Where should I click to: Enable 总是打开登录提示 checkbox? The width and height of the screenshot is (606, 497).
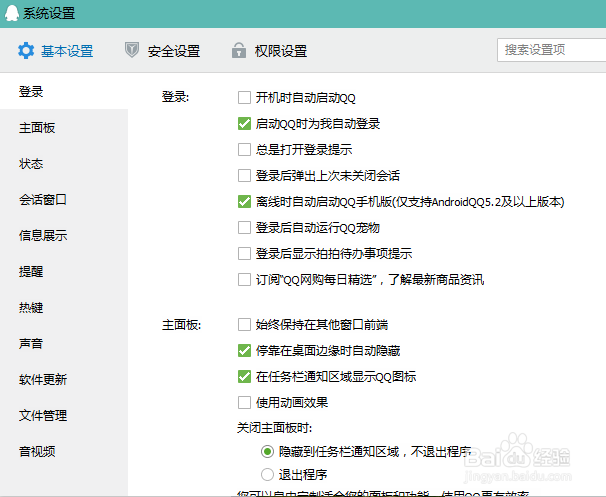[x=244, y=150]
